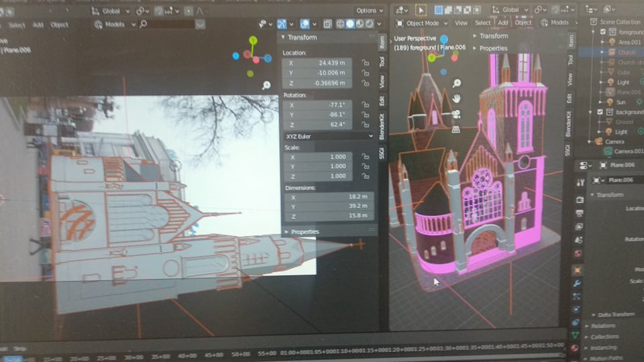Open the Output properties tab icon
Screen dimensions: 644x362
pos(579,213)
